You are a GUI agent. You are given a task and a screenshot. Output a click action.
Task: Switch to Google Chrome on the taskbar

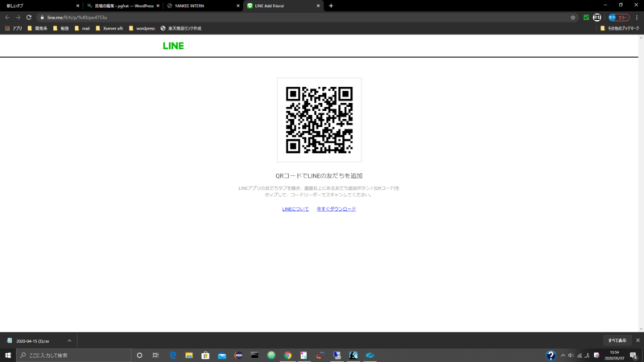287,355
